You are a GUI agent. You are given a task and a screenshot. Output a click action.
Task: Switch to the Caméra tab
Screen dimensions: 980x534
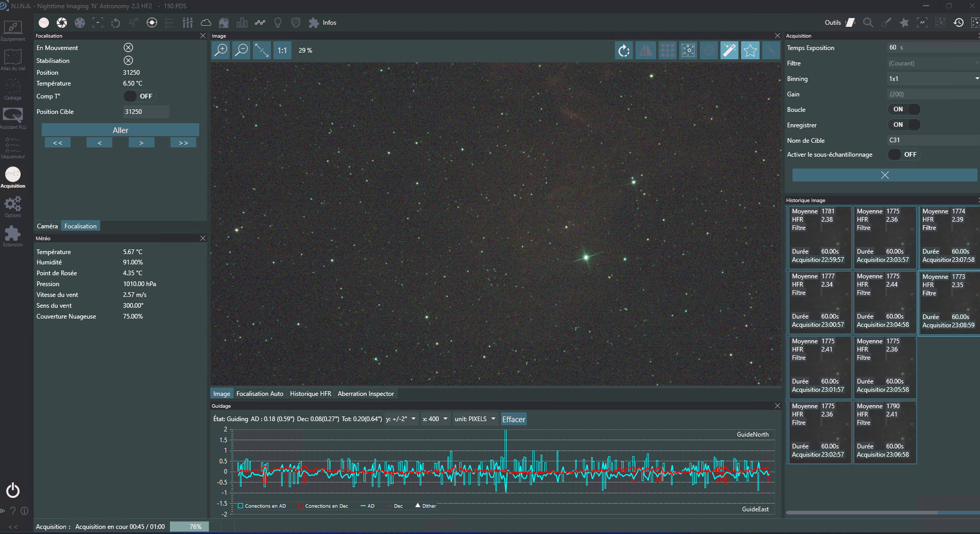tap(47, 226)
